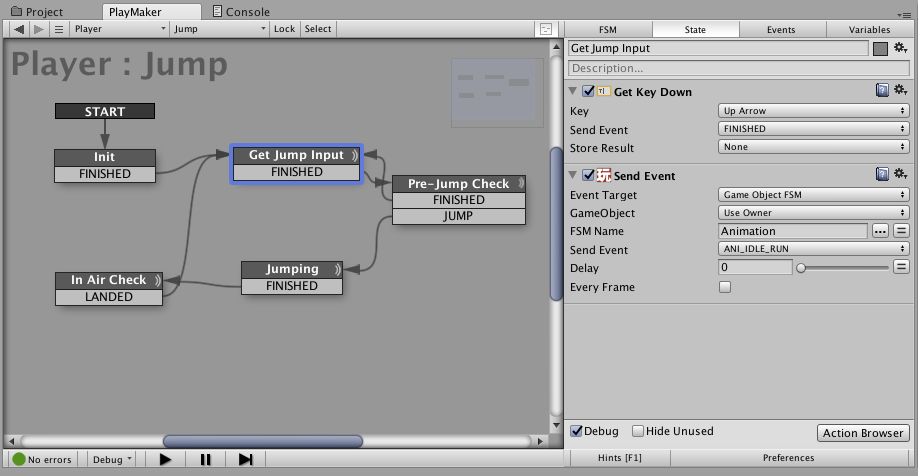
Task: Go forward to next FSM arrow
Action: point(39,29)
